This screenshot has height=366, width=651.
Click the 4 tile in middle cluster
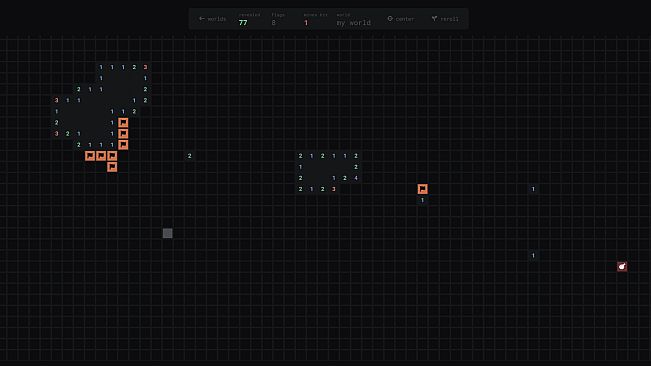356,178
